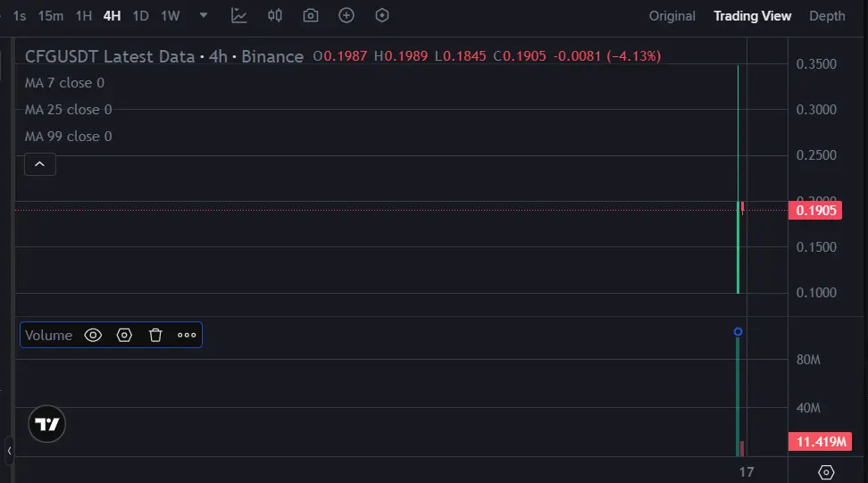The height and width of the screenshot is (483, 868).
Task: Click the small red candlestick
Action: point(742,208)
